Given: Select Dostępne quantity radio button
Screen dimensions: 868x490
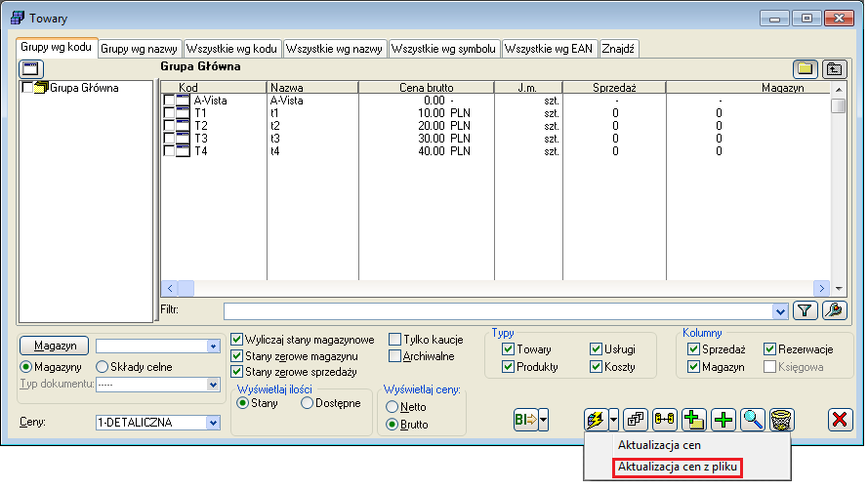Looking at the screenshot, I should 308,403.
